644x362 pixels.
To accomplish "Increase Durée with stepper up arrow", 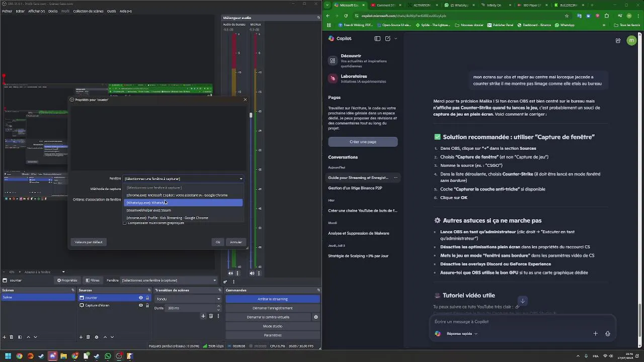I will pos(219,307).
